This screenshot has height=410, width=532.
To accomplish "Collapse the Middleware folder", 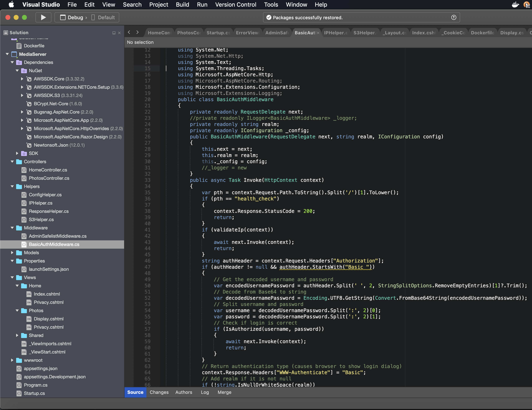I will [x=12, y=228].
